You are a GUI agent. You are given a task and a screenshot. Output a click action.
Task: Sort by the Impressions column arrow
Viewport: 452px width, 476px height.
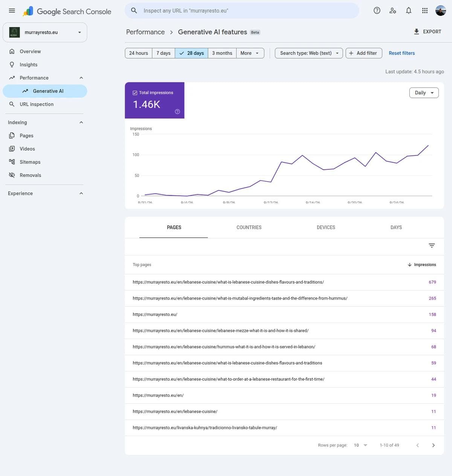[x=409, y=265]
